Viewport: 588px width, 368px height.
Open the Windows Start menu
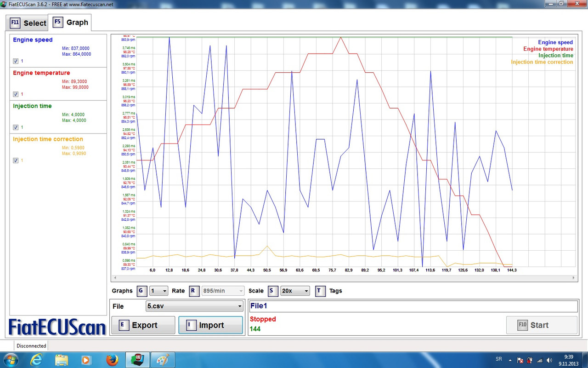10,359
